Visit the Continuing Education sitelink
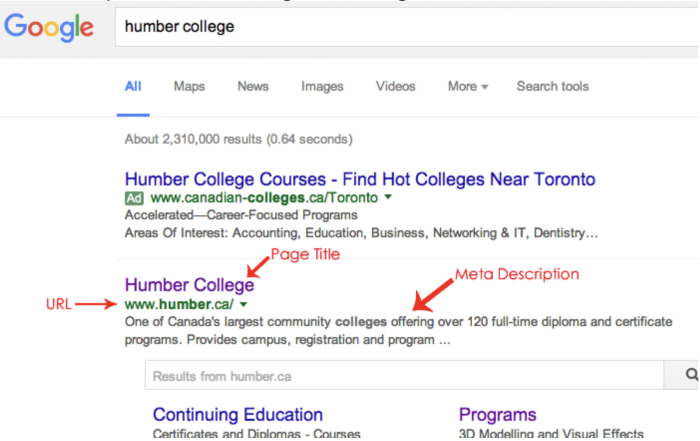 [238, 415]
